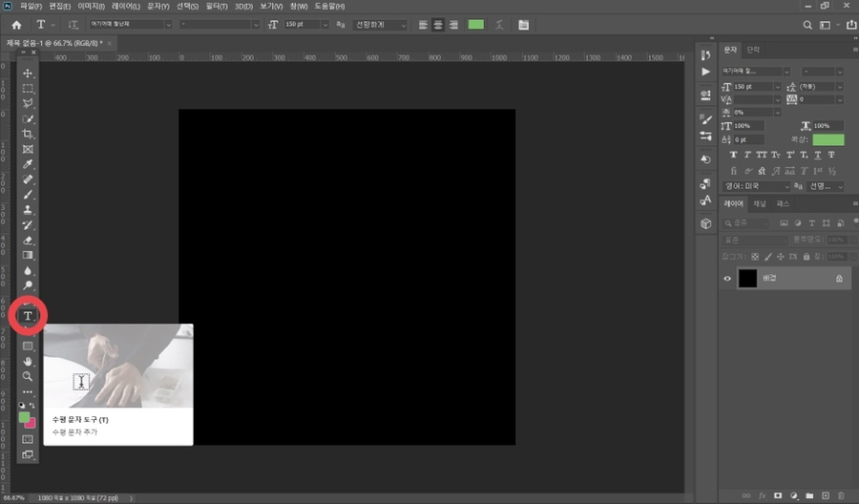Open the Edit Toolbar three-dots button
The width and height of the screenshot is (859, 504).
(x=28, y=392)
